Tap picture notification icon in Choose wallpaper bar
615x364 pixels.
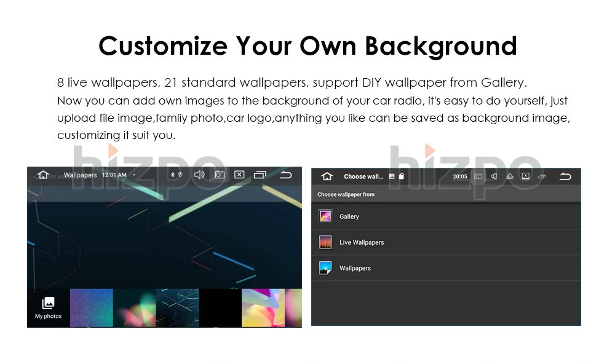tap(391, 176)
